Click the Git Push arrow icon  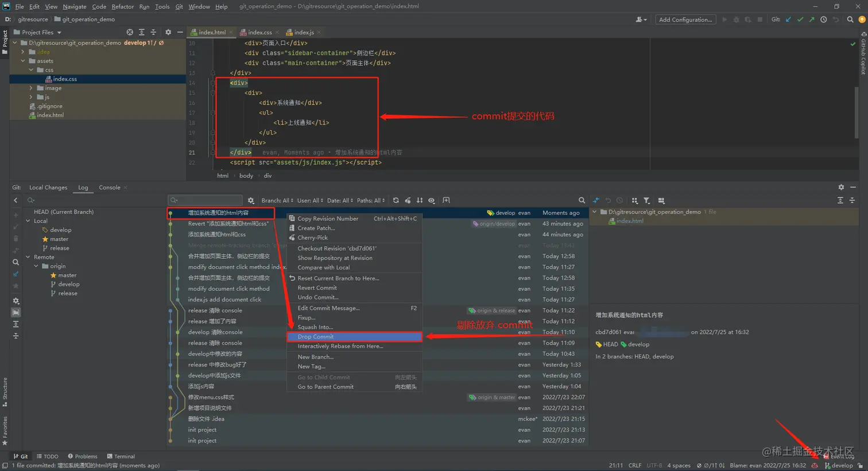[x=812, y=20]
